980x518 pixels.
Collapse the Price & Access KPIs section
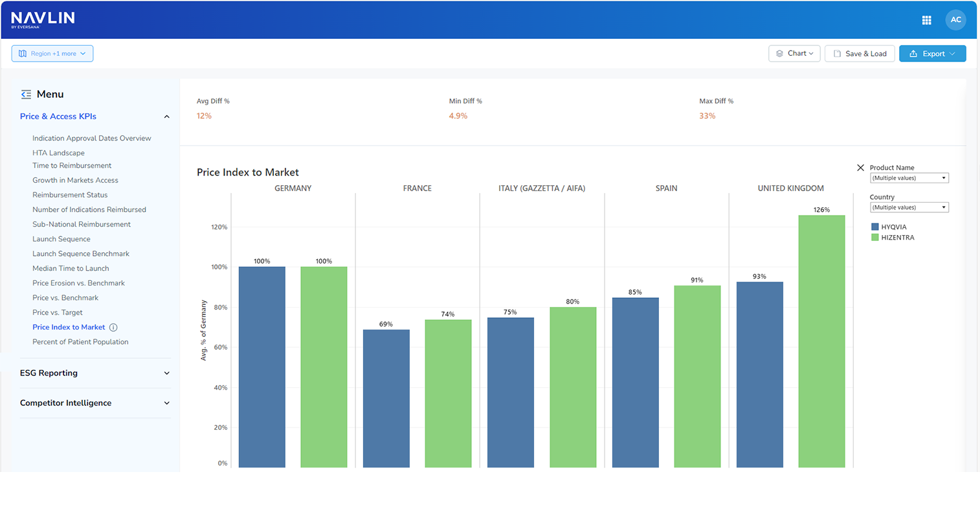click(166, 117)
